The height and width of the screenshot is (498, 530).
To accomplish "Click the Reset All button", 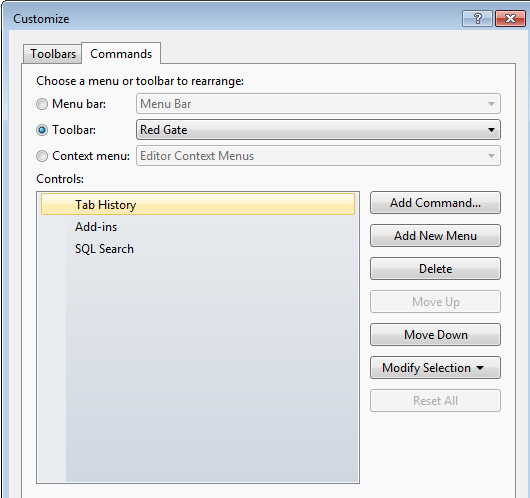I will (x=435, y=401).
